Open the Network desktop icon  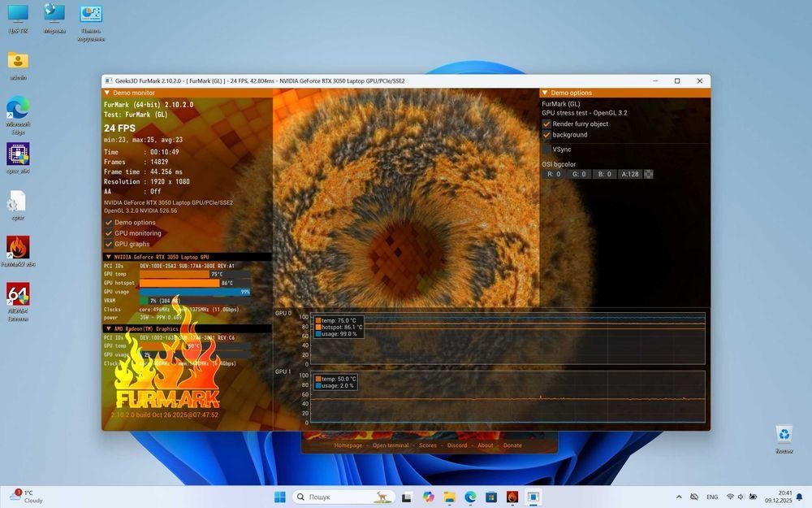pos(54,19)
